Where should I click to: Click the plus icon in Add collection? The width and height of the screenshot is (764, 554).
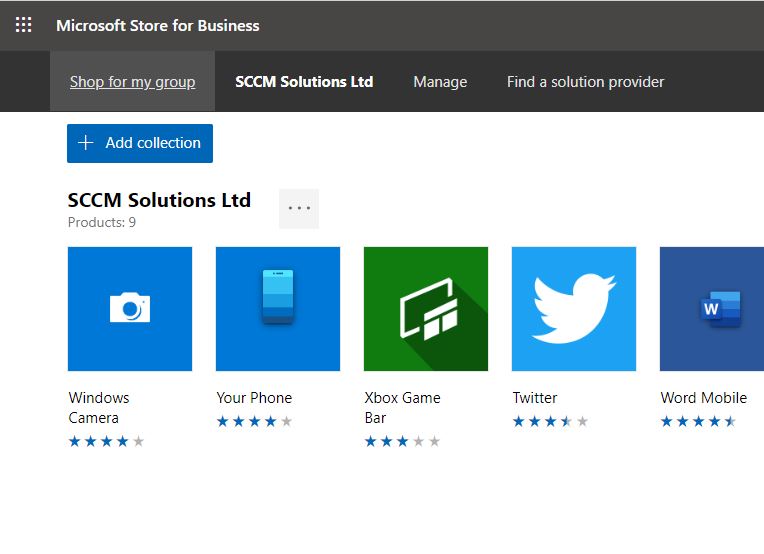click(x=86, y=143)
